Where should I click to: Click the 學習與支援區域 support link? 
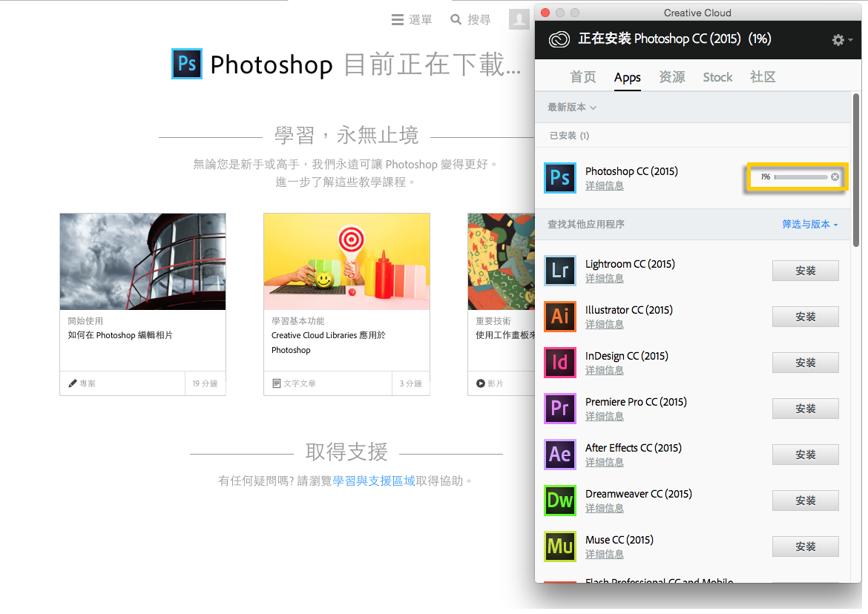[374, 481]
